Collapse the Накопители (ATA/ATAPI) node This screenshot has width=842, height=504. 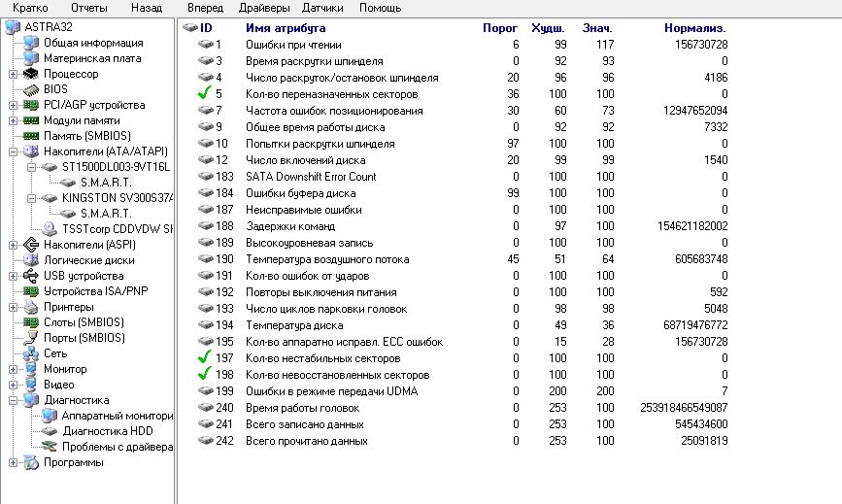(x=13, y=151)
